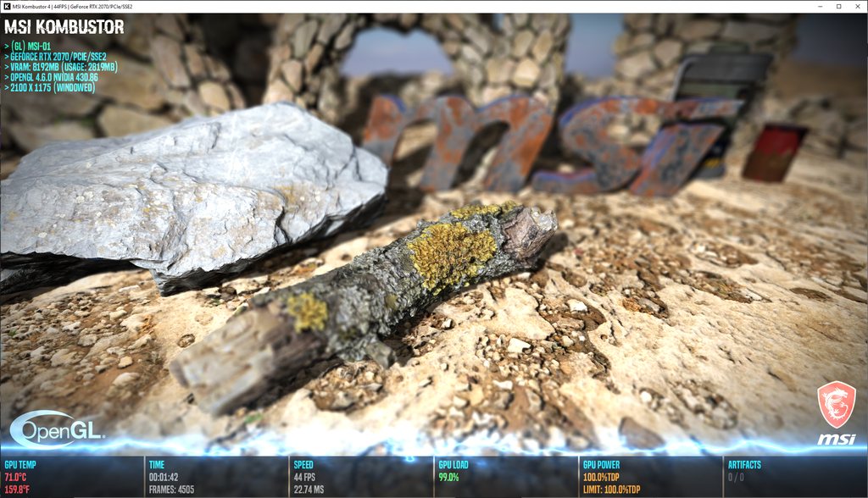Click the GPU Load percentage panel
The image size is (868, 498).
pyautogui.click(x=505, y=477)
